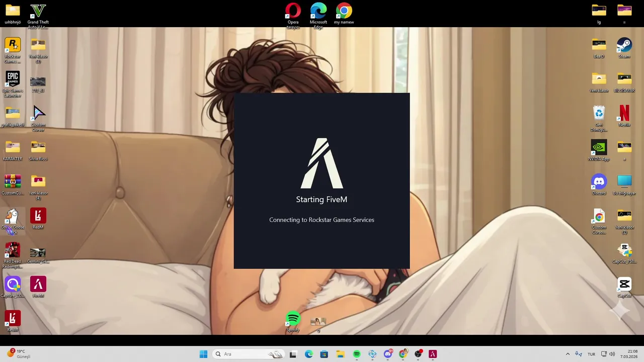Launch Goose Goose Duck shortcut
The height and width of the screenshot is (362, 644).
[x=13, y=221]
